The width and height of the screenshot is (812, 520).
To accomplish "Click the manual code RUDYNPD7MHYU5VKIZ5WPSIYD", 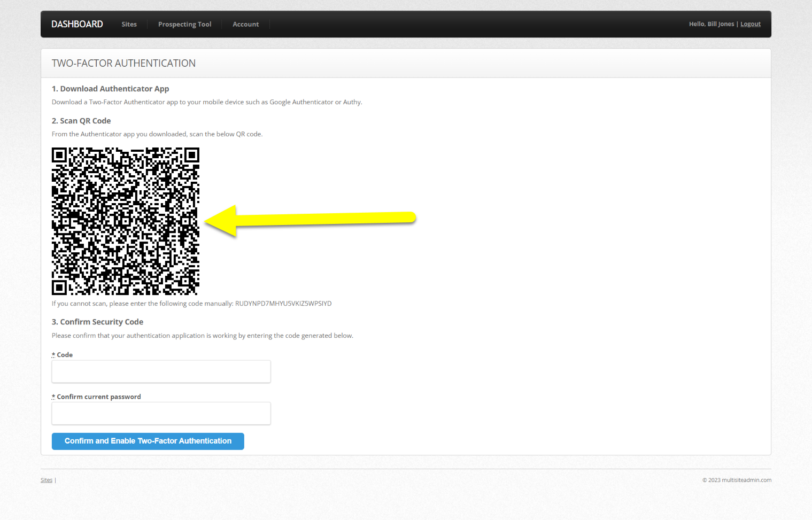I will [283, 304].
